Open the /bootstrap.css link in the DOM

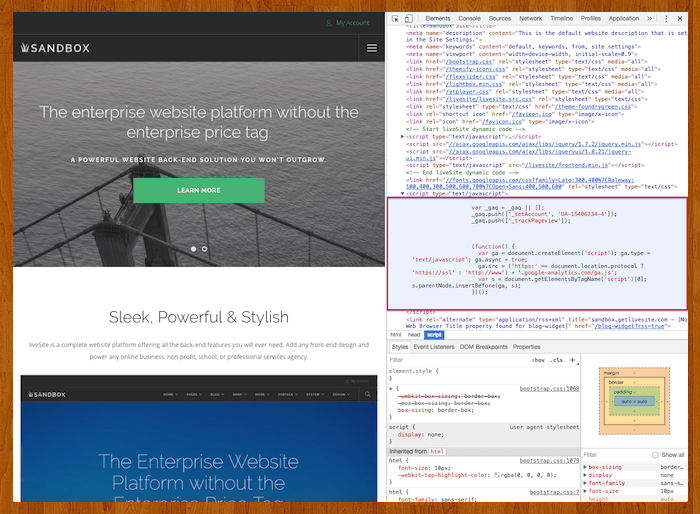(x=469, y=62)
